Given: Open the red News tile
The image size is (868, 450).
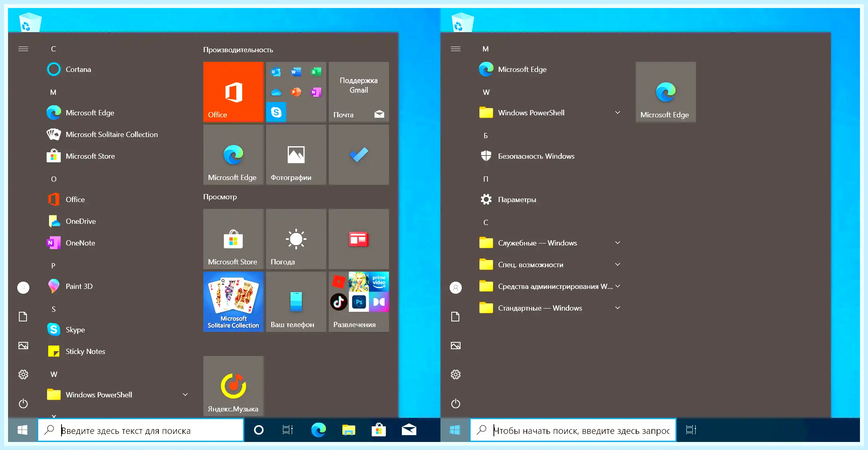Looking at the screenshot, I should [359, 239].
